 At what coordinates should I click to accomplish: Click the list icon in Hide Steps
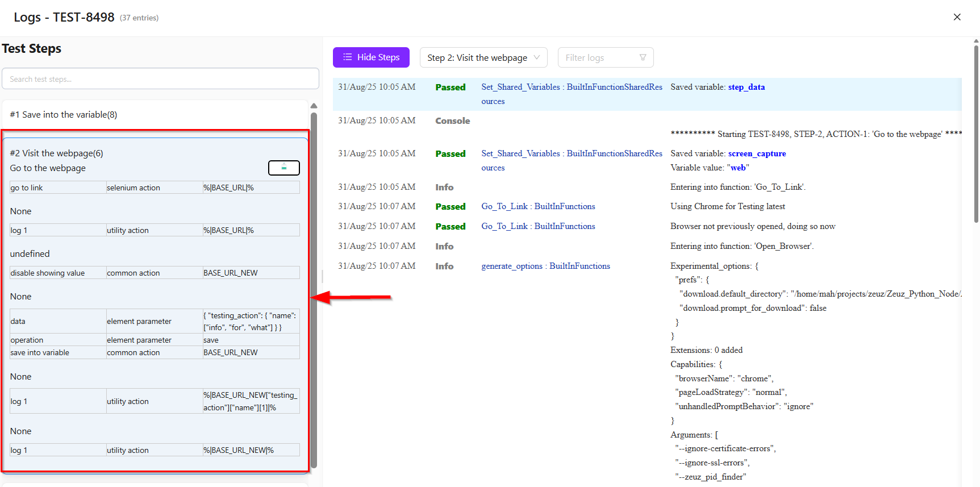tap(348, 57)
